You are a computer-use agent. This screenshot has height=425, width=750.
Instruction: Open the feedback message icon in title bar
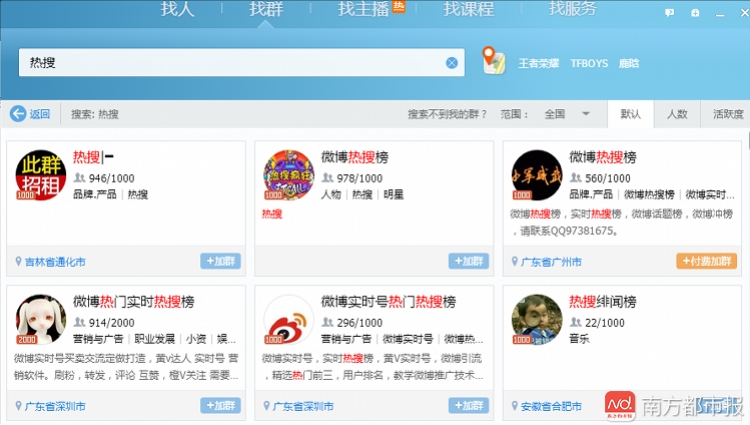pos(670,13)
